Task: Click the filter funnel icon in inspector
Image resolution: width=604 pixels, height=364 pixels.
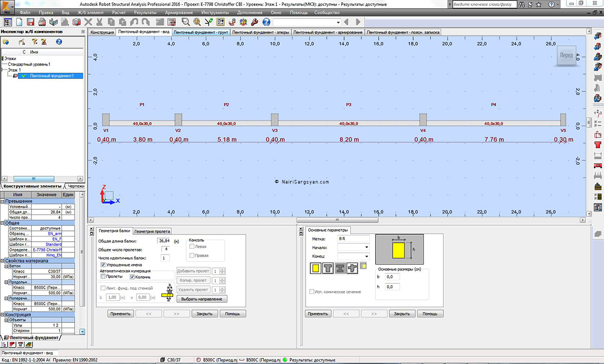Action: click(x=34, y=42)
